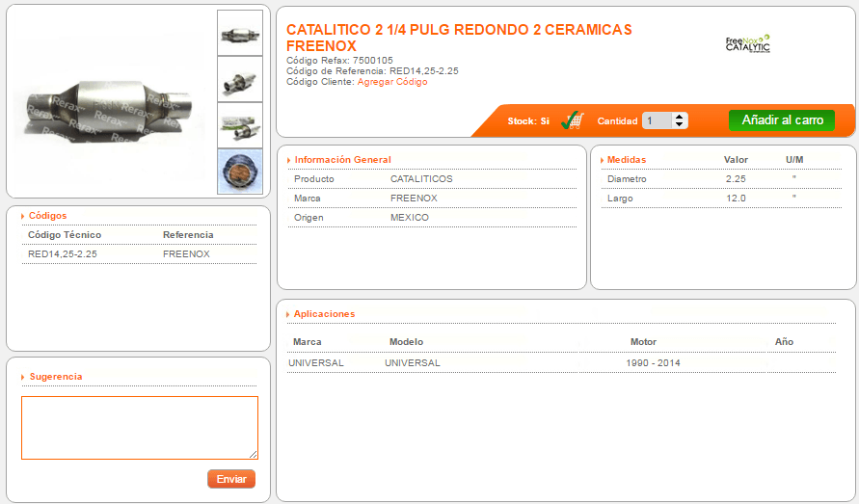
Task: Click RED14,25-2.25 in the Códigos table
Action: pos(63,254)
